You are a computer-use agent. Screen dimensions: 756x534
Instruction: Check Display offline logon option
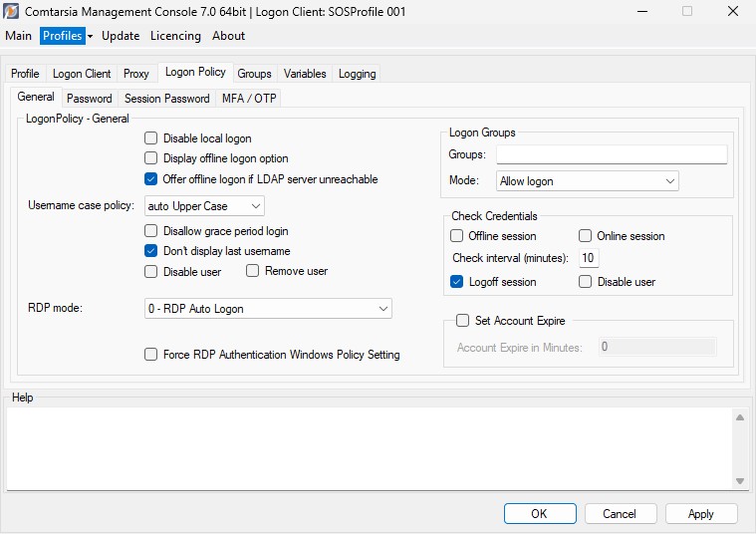(151, 158)
